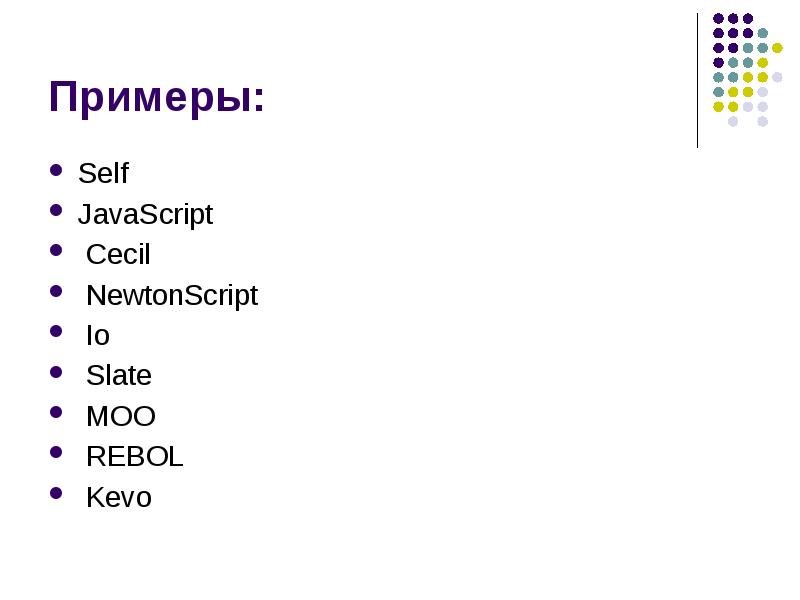Click the slide title "Примеры:"
The width and height of the screenshot is (800, 600).
[x=157, y=99]
